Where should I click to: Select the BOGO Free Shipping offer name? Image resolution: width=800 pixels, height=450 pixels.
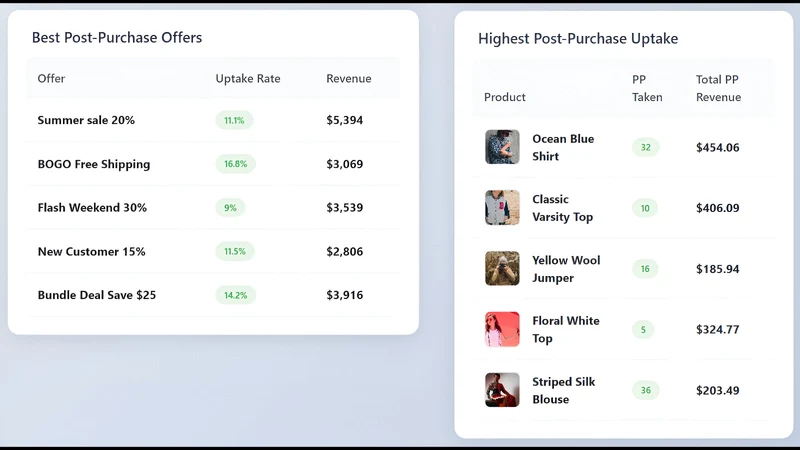94,164
